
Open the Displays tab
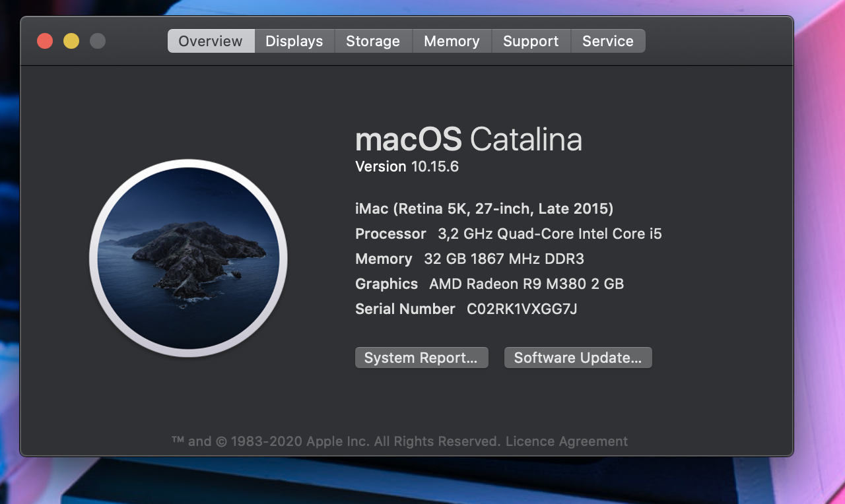pos(294,41)
